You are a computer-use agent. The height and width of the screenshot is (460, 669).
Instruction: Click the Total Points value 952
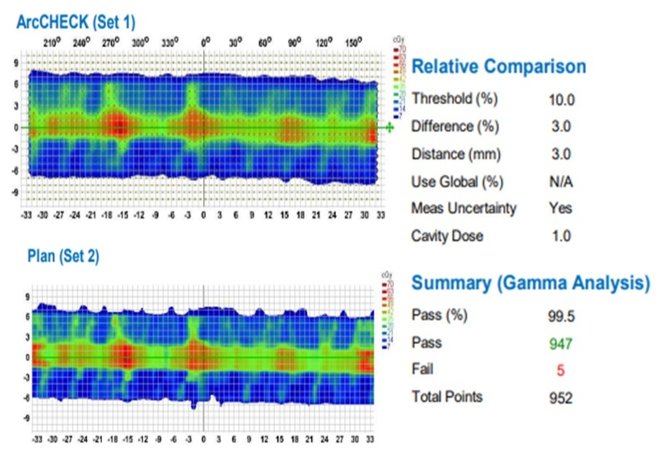click(x=555, y=397)
